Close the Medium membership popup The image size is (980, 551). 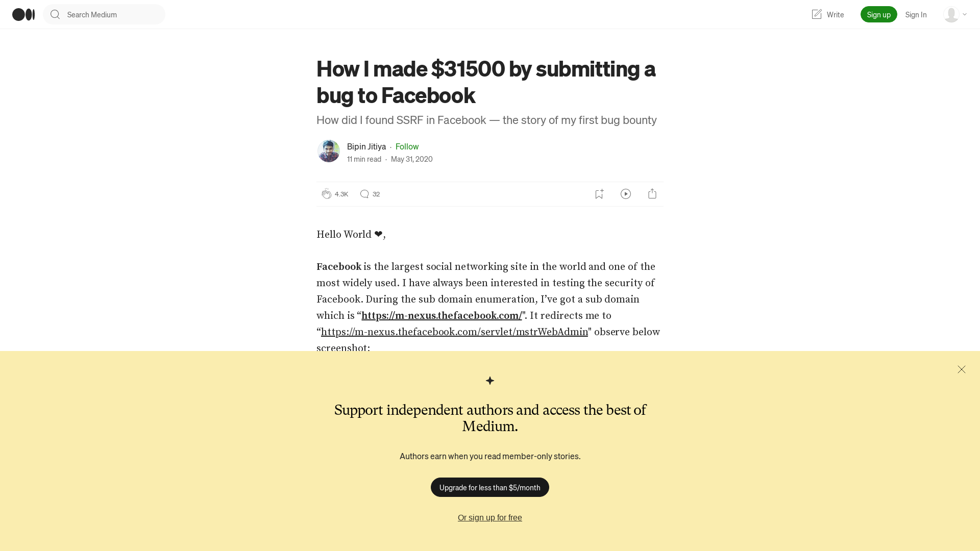(x=962, y=369)
